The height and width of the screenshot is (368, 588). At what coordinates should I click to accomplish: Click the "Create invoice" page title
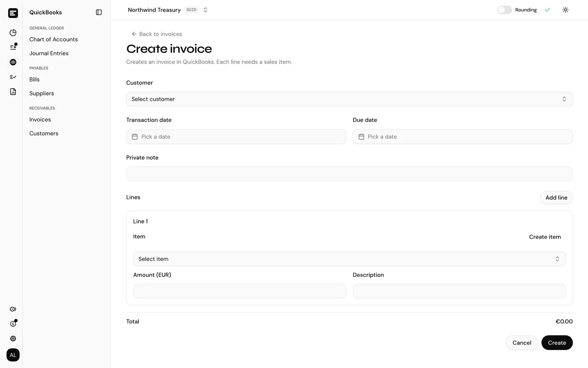coord(169,49)
